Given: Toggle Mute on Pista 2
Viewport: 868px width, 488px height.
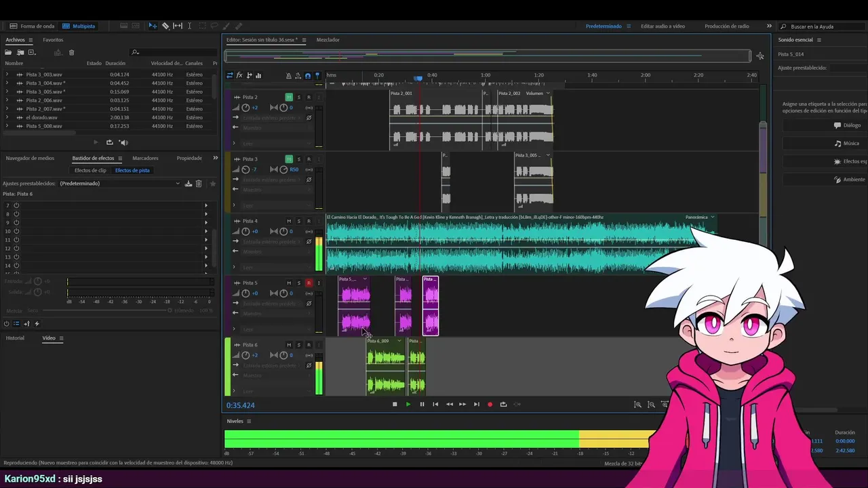Looking at the screenshot, I should click(289, 97).
